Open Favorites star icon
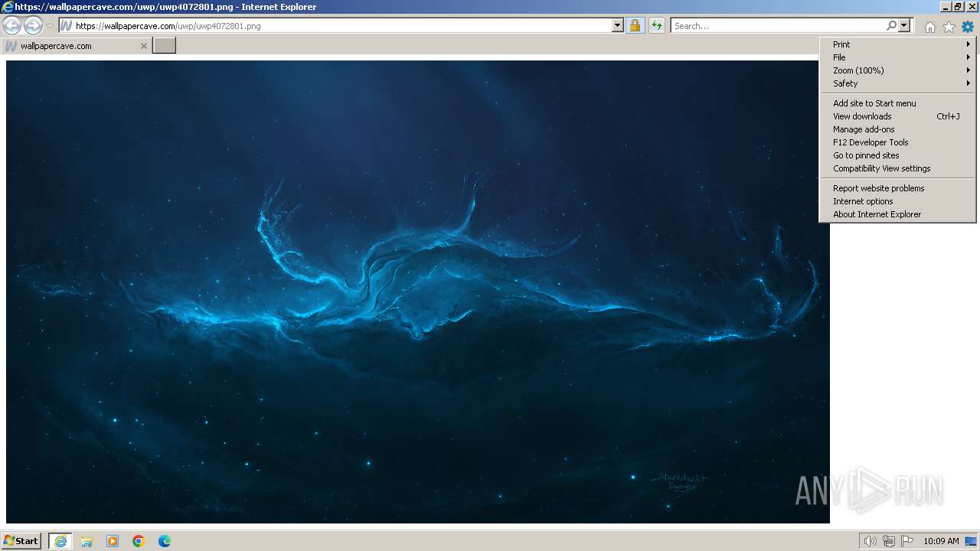The image size is (980, 551). point(949,27)
